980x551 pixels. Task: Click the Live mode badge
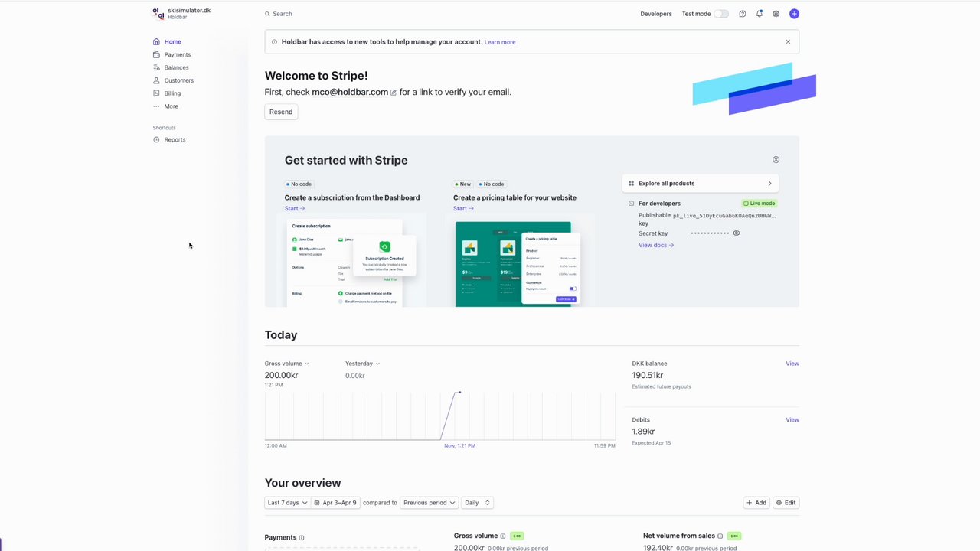pos(759,204)
